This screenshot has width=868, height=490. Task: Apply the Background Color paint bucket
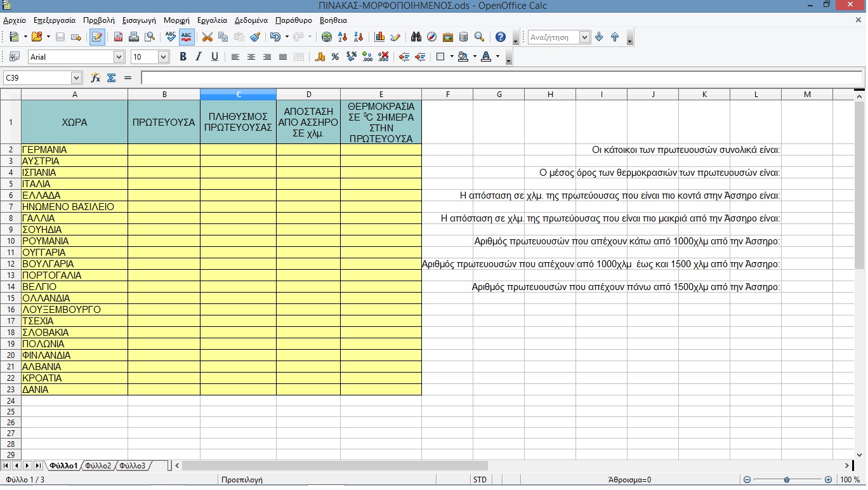(x=463, y=56)
